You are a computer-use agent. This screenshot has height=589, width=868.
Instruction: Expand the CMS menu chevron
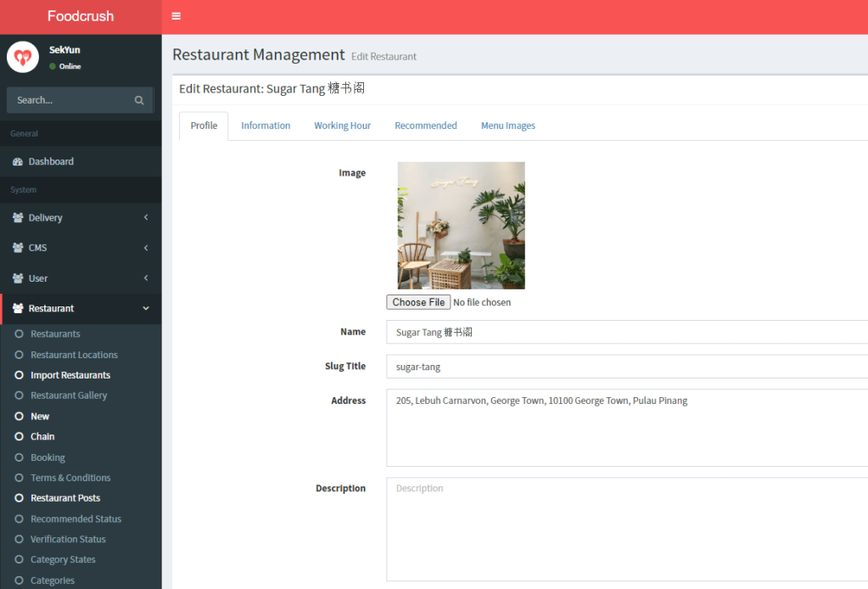(146, 248)
